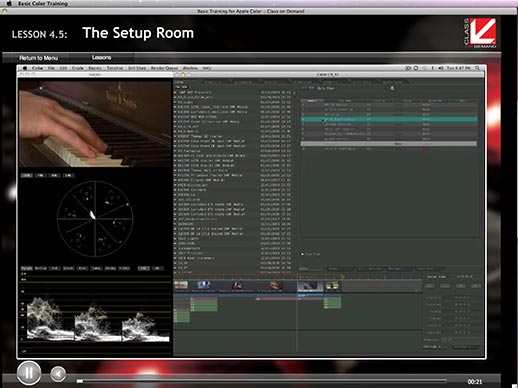518x388 pixels.
Task: Select the first tab above the vectorscope
Action: point(27,175)
